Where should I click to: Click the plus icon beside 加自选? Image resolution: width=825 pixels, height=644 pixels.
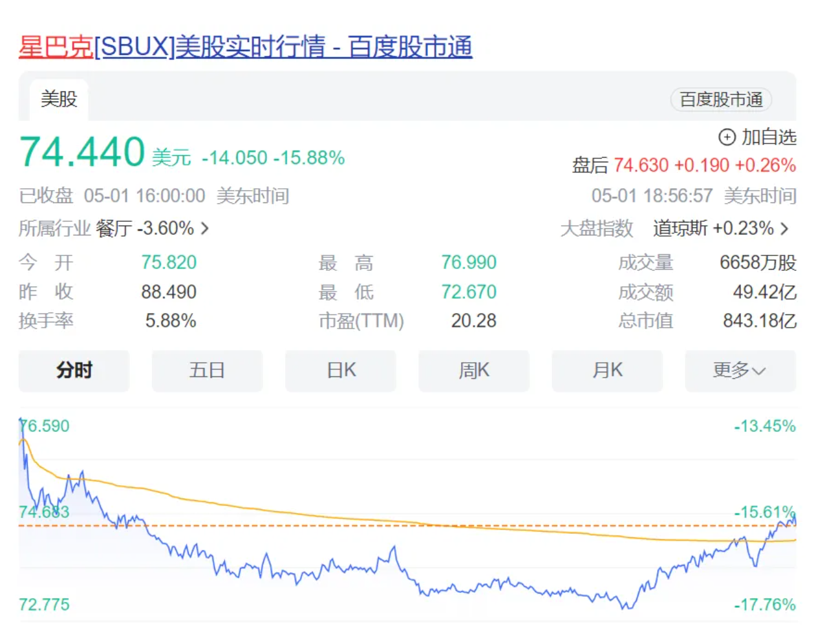(727, 137)
